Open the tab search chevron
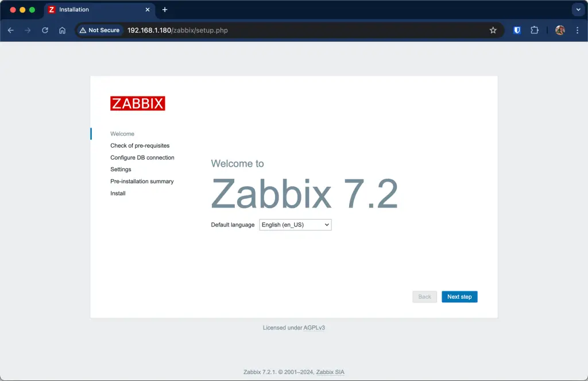Image resolution: width=588 pixels, height=381 pixels. point(577,10)
